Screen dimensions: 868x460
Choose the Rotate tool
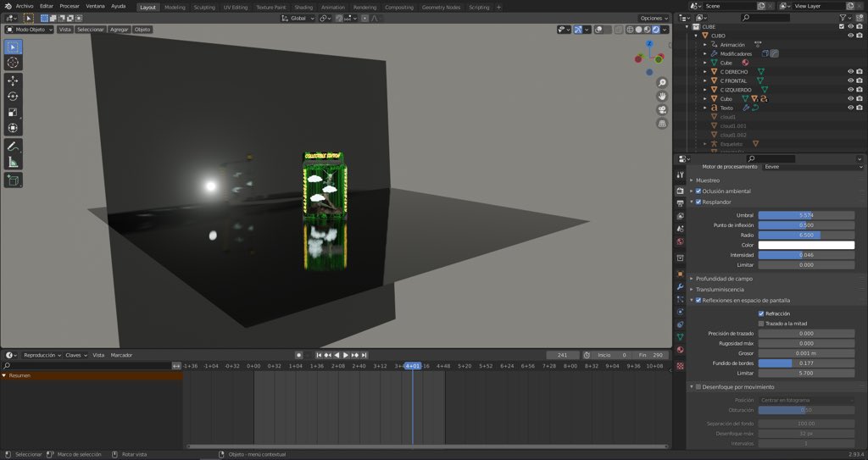tap(13, 97)
